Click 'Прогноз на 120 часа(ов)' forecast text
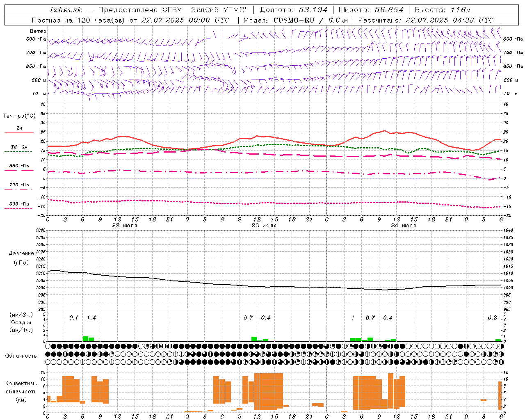 79,20
